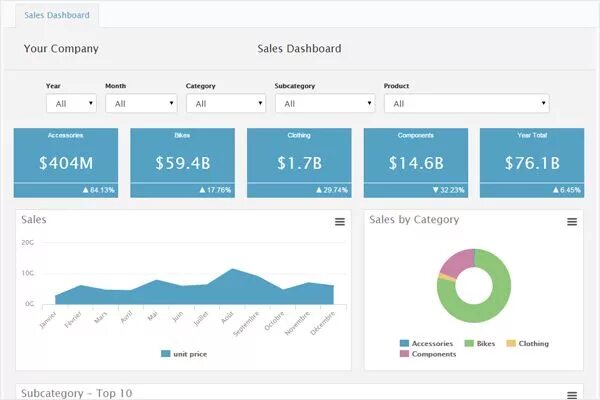Click the Accessories $404M tile
The width and height of the screenshot is (600, 400).
(x=66, y=163)
